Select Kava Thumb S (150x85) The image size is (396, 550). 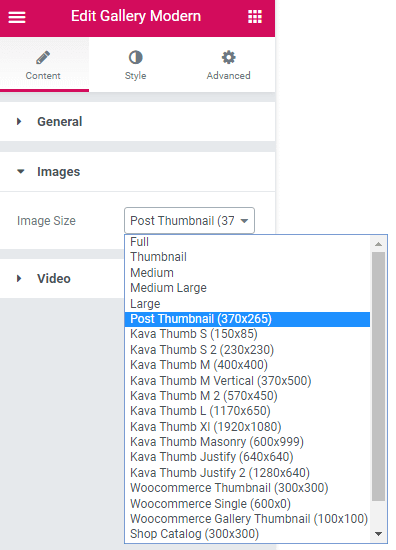point(247,334)
